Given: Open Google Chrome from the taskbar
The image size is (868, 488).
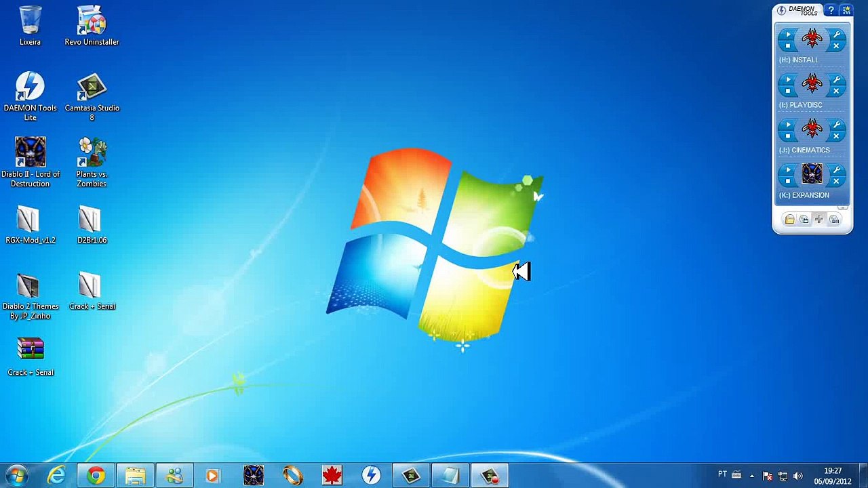Looking at the screenshot, I should pos(96,476).
